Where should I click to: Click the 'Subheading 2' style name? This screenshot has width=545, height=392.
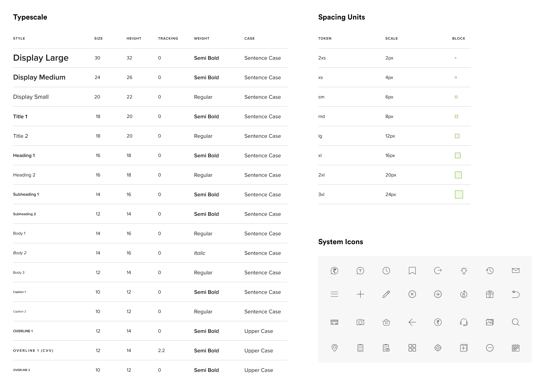point(24,214)
